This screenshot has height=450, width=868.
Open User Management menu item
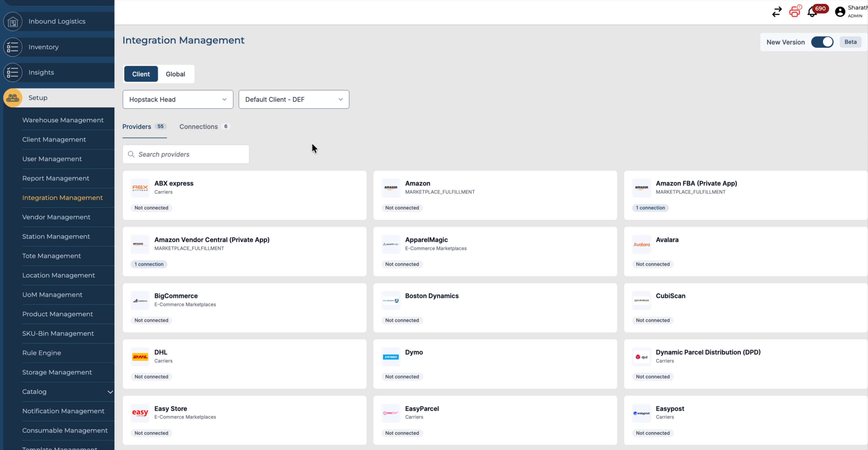tap(52, 159)
